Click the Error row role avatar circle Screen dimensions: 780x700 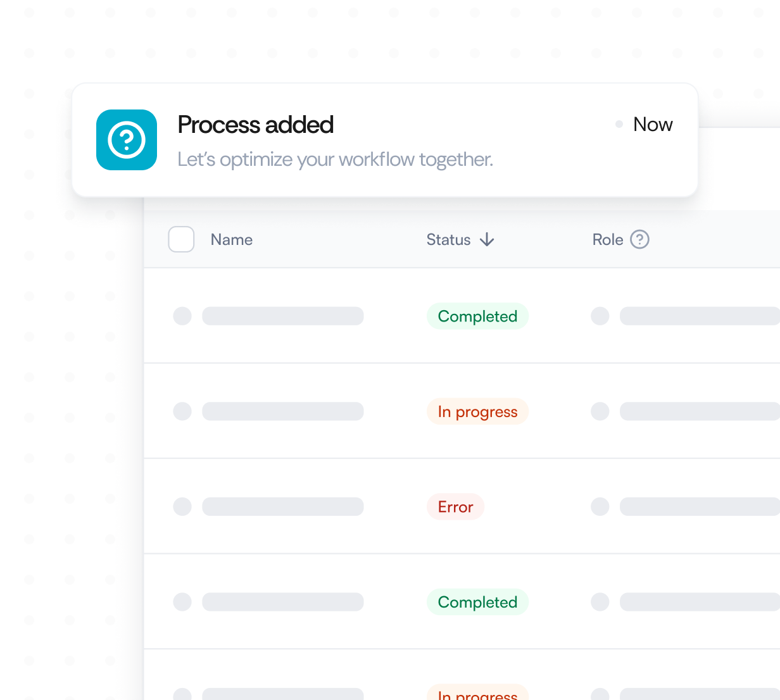click(x=600, y=507)
